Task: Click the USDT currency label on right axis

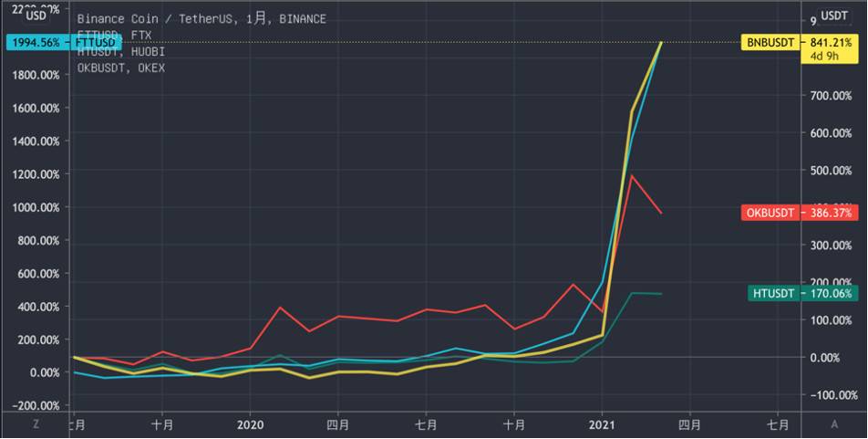Action: (x=833, y=16)
